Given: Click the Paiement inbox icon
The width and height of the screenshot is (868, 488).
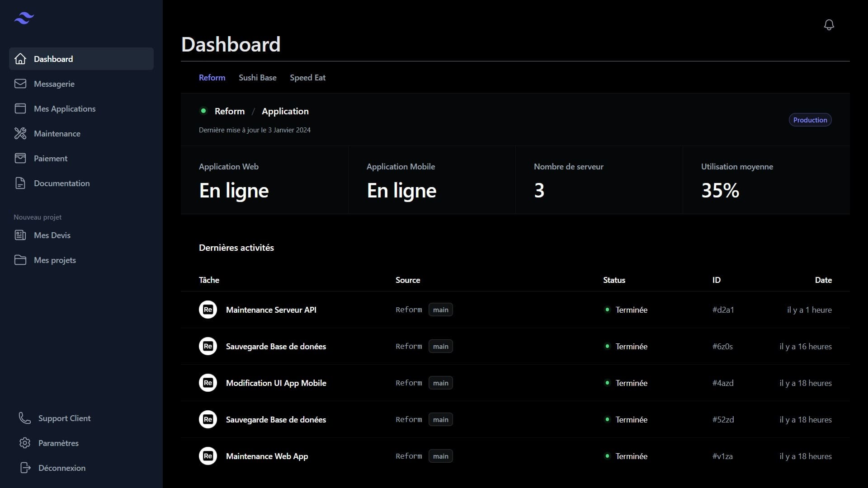Looking at the screenshot, I should (20, 158).
